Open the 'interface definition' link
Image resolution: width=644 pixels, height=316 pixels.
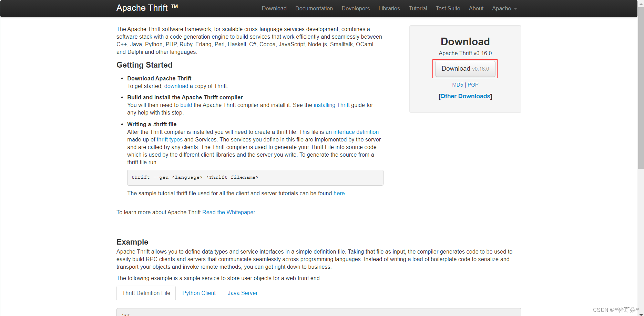356,132
